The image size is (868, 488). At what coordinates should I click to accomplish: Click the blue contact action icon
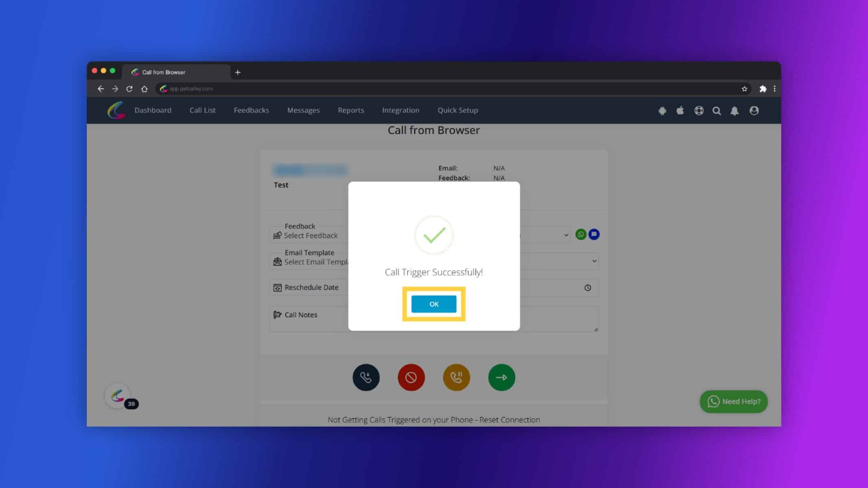pos(594,233)
